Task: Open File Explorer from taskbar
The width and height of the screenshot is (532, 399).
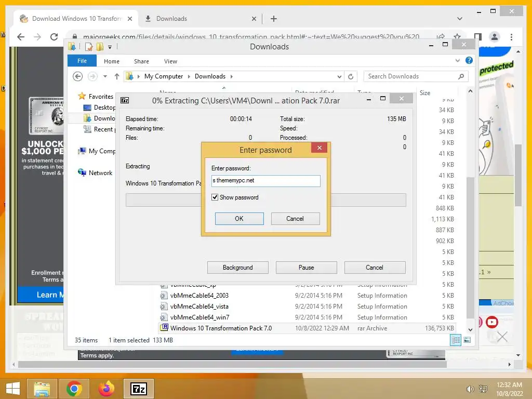Action: tap(42, 389)
